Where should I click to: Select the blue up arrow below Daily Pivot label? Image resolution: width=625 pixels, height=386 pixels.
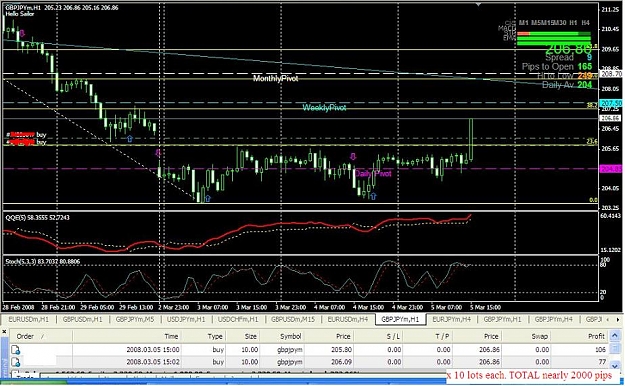point(373,196)
